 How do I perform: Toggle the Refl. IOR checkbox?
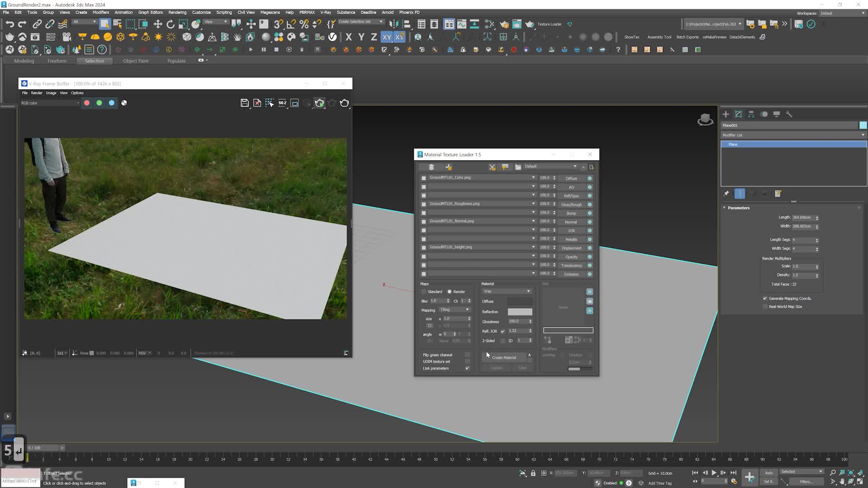503,331
